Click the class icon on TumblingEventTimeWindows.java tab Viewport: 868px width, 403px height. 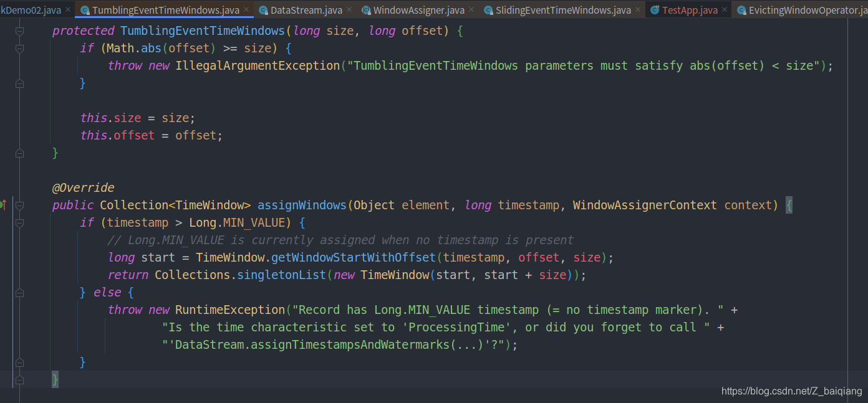(85, 10)
